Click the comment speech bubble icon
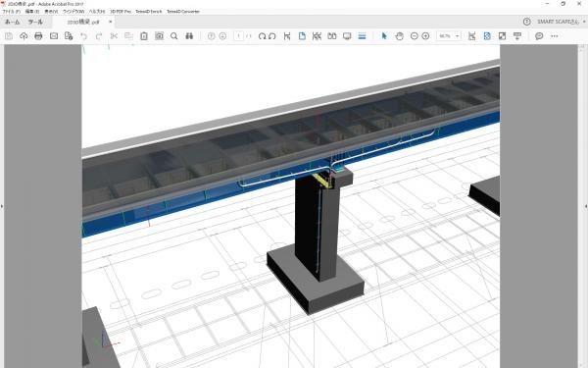588x368 pixels. tap(539, 36)
